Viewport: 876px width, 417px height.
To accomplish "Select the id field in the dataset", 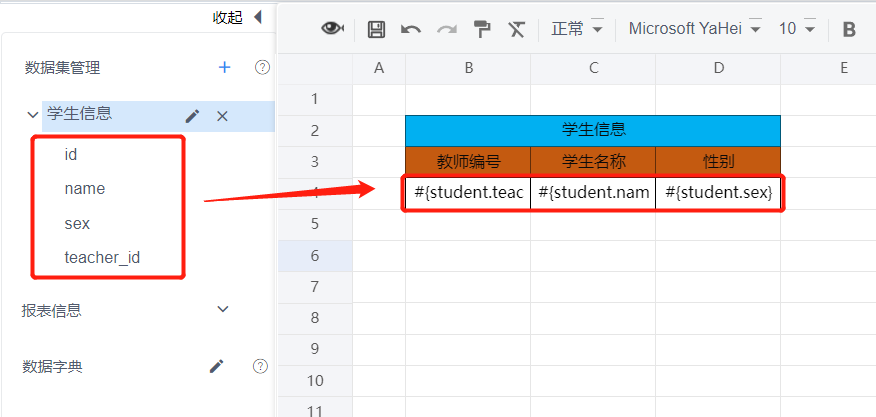I will click(70, 154).
